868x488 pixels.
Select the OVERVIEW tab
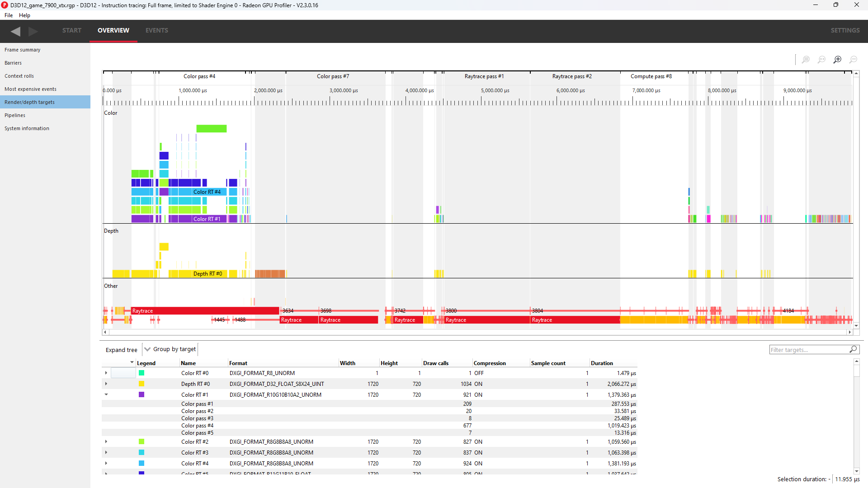pos(113,30)
